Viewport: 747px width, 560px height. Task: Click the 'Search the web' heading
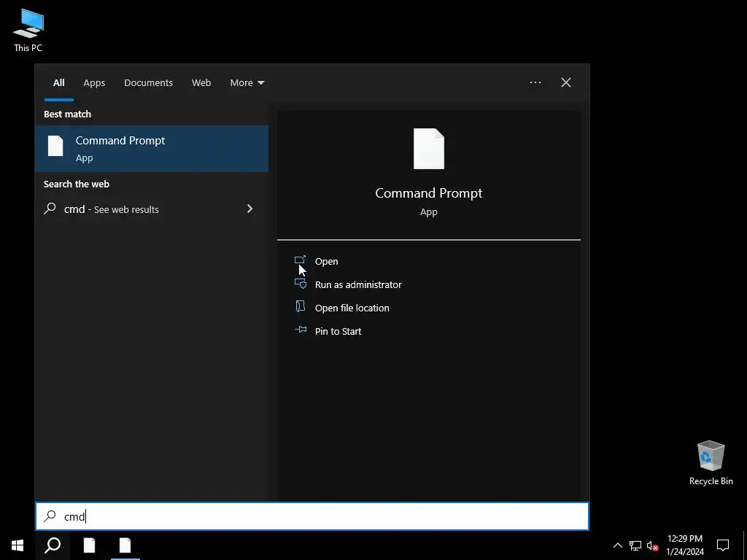[77, 184]
